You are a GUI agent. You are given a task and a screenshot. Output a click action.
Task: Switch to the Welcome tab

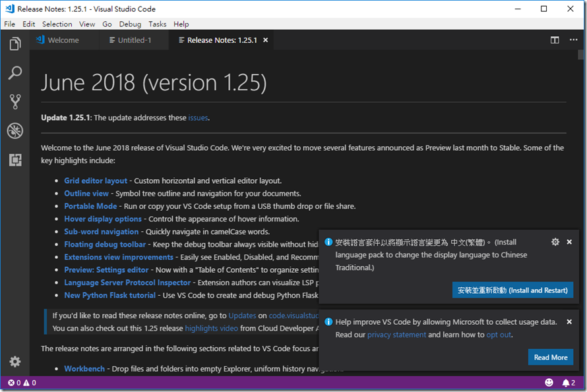(63, 40)
